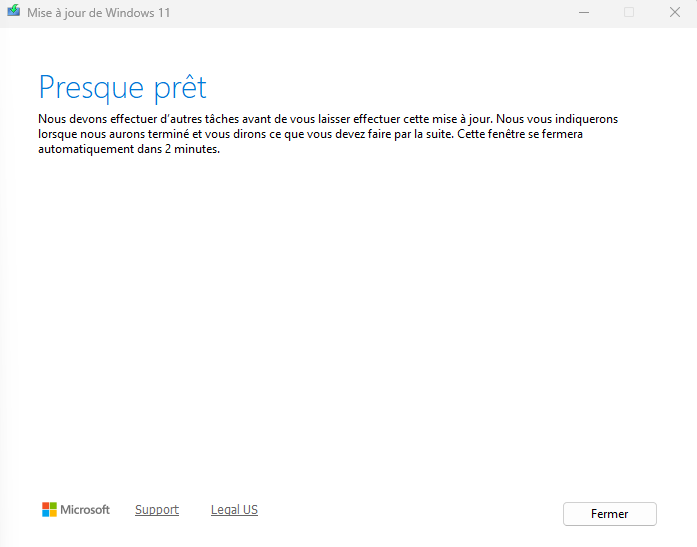Screen dimensions: 697x547
Task: Click the blue square of the Microsoft logo
Action: point(46,514)
